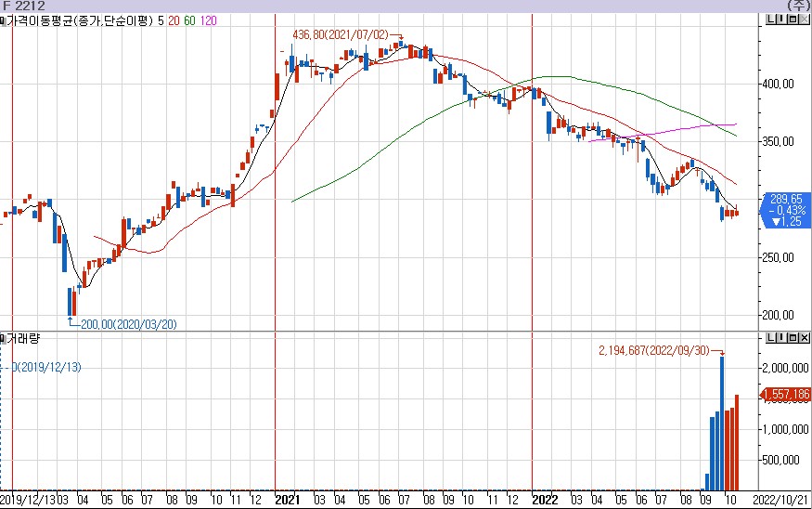Click the tallest blue volume bar of 2022/09/30
This screenshot has height=509, width=812.
pyautogui.click(x=722, y=424)
